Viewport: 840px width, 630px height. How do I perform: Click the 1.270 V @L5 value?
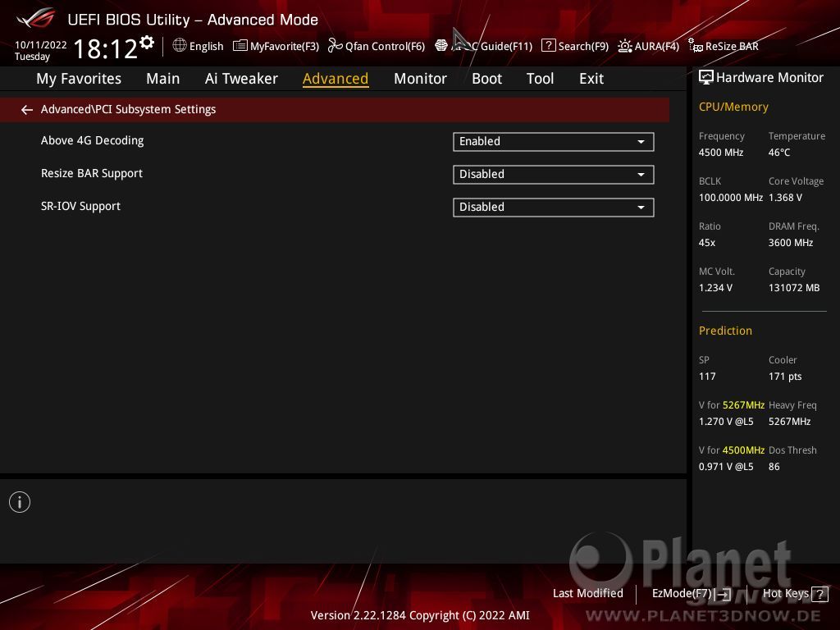click(726, 422)
